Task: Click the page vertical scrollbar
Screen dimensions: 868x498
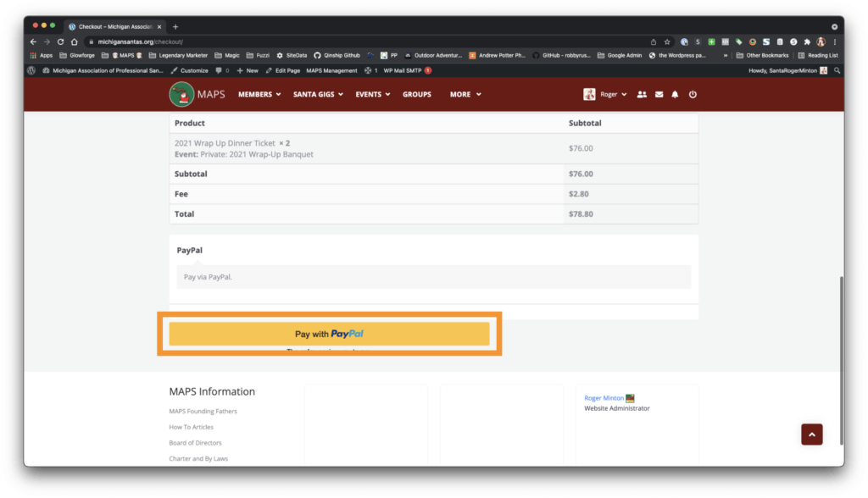Action: tap(842, 360)
